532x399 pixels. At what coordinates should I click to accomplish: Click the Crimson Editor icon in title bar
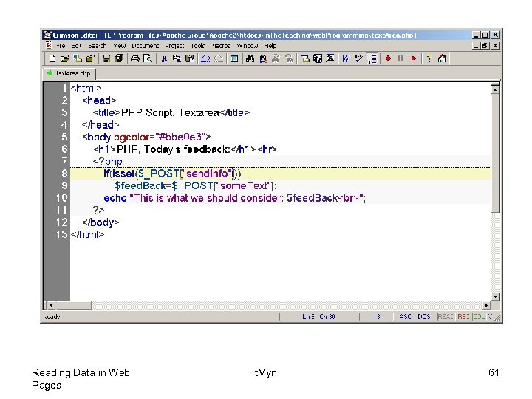click(48, 35)
